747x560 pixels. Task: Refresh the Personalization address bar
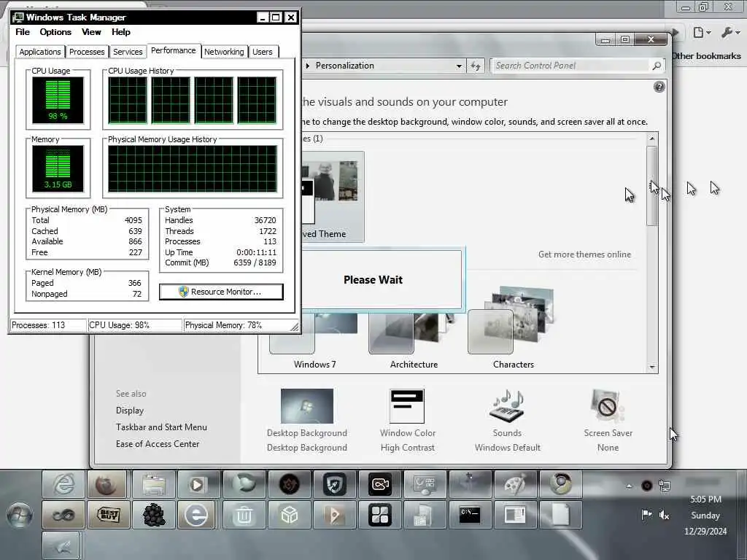click(x=476, y=66)
